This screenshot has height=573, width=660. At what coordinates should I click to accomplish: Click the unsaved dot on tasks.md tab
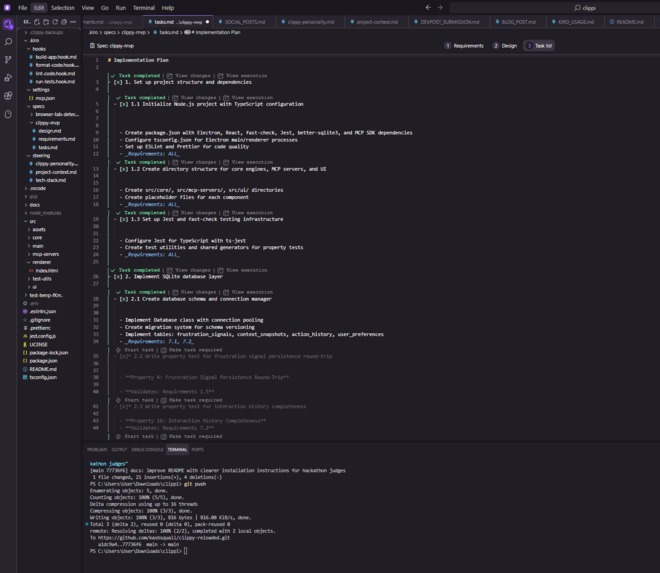pyautogui.click(x=208, y=22)
